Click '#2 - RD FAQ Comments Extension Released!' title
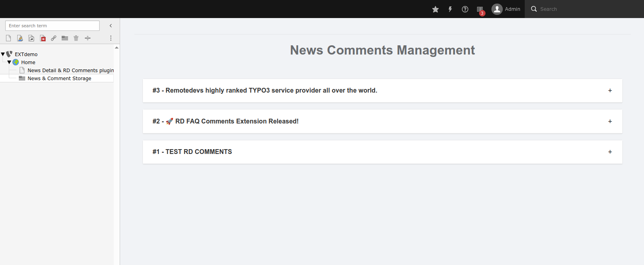644x265 pixels. (225, 121)
